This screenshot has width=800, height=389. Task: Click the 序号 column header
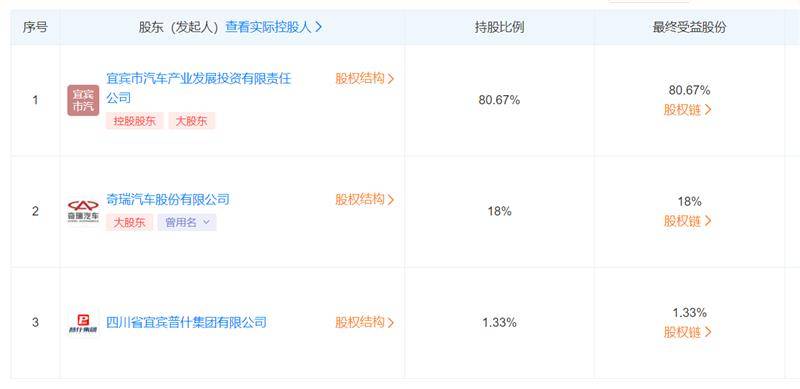[x=35, y=28]
